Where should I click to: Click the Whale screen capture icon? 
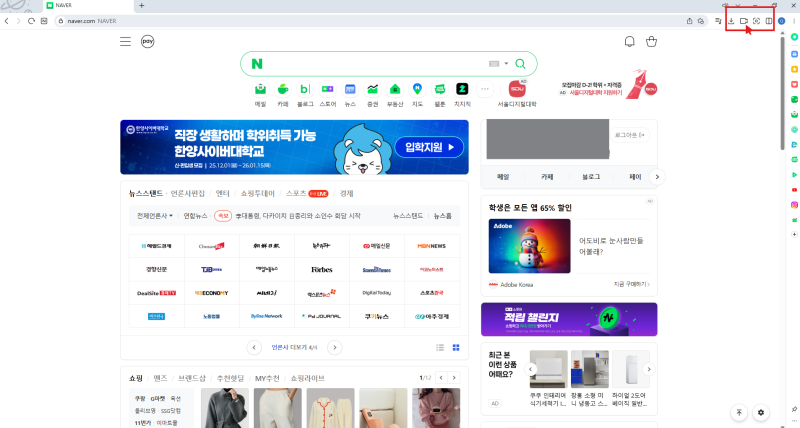click(x=757, y=21)
